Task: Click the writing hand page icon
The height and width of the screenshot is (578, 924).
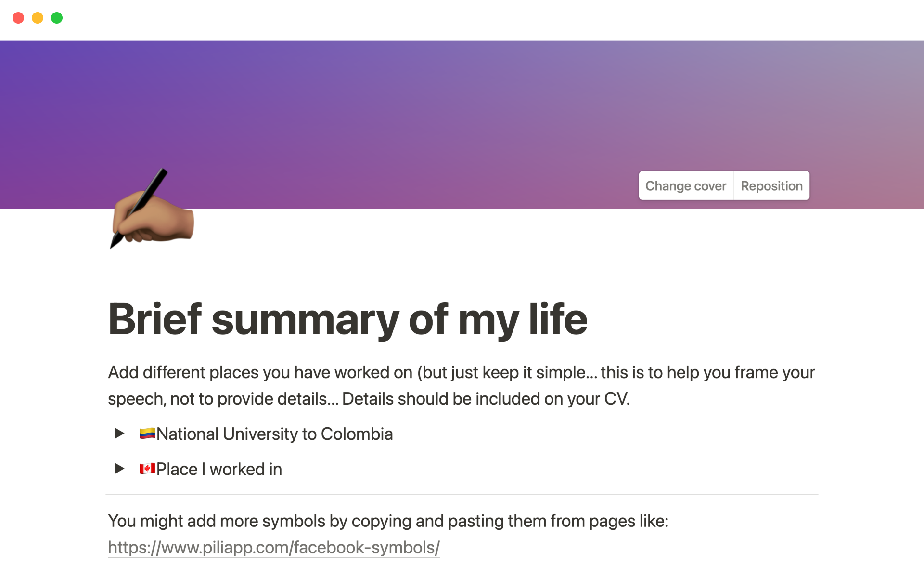Action: pyautogui.click(x=152, y=210)
